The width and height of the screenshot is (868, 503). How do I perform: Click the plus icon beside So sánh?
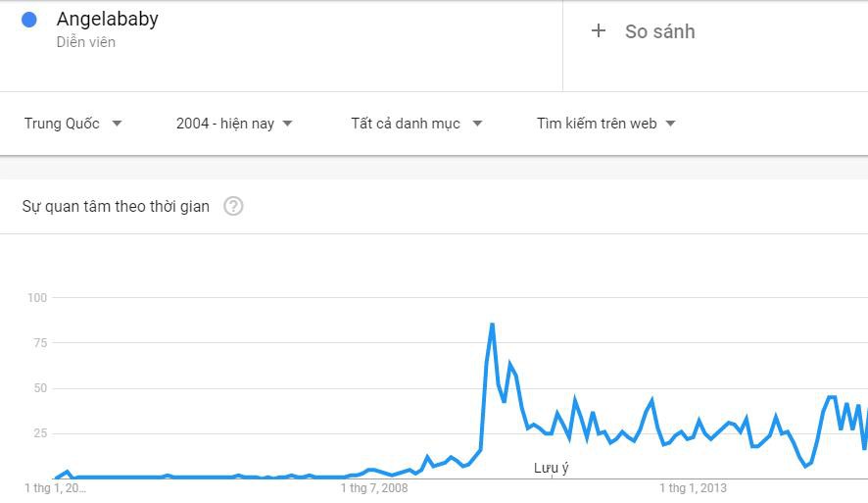pyautogui.click(x=599, y=31)
